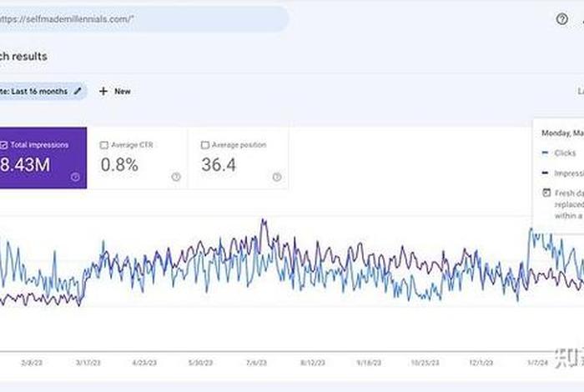Open help icon on Average CTR card
This screenshot has height=392, width=584.
(x=176, y=177)
